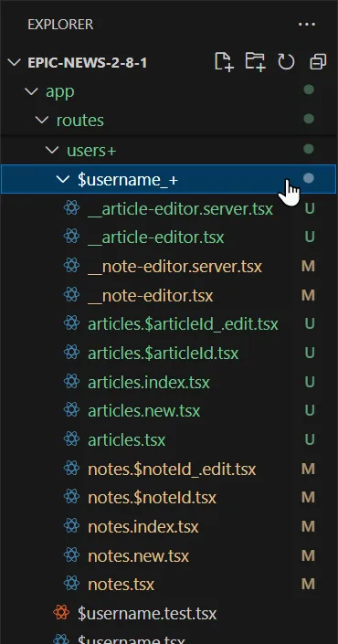Select the routes folder label
Screen dimensions: 338x644
80,121
